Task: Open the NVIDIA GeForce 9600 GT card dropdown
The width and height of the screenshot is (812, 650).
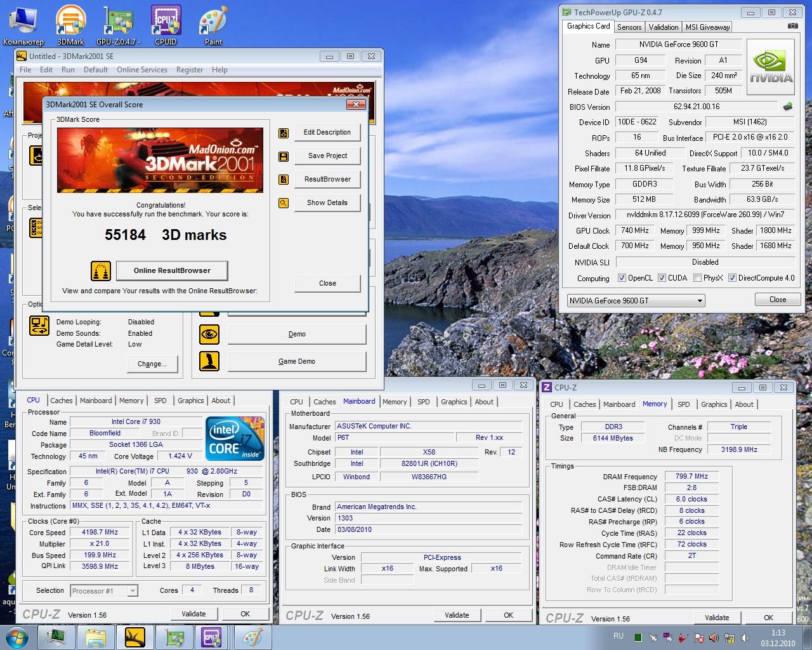Action: [636, 301]
